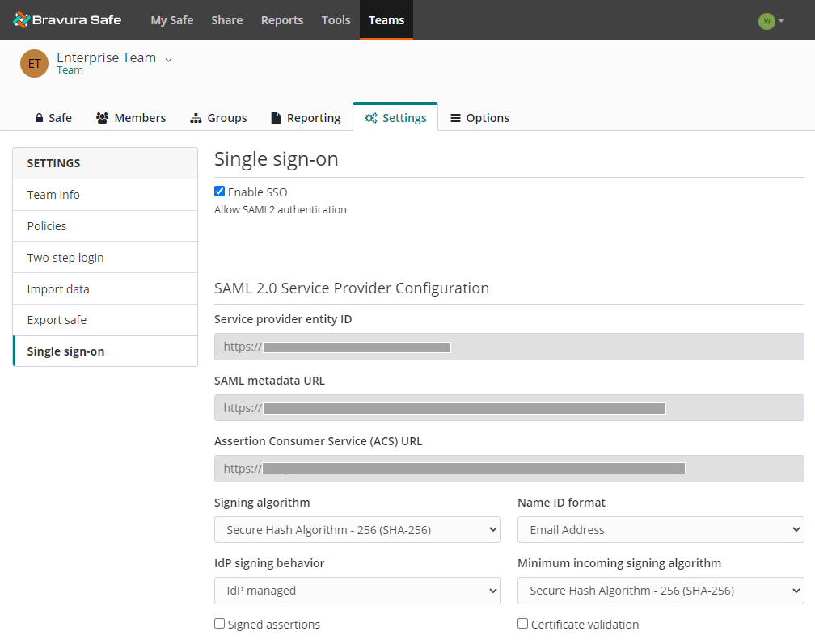Click the Bravura Safe logo icon
815x644 pixels.
tap(21, 19)
